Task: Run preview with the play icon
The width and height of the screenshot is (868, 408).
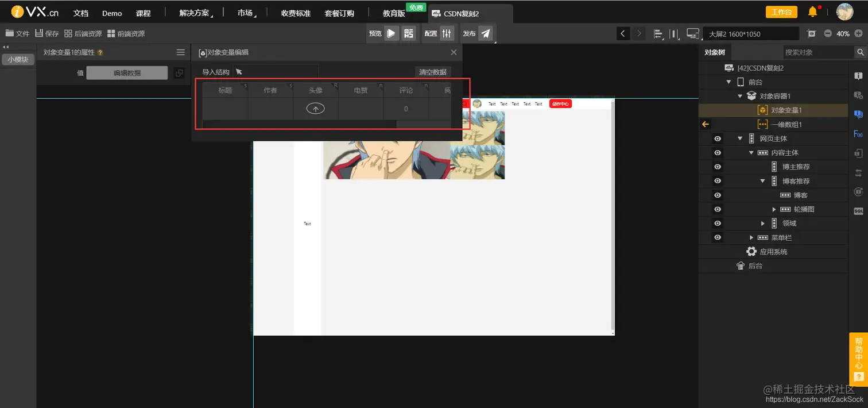Action: coord(392,33)
